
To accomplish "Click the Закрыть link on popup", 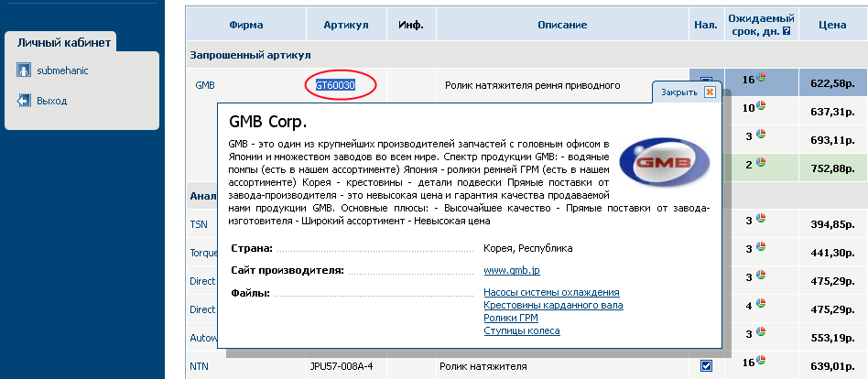I will pyautogui.click(x=679, y=92).
